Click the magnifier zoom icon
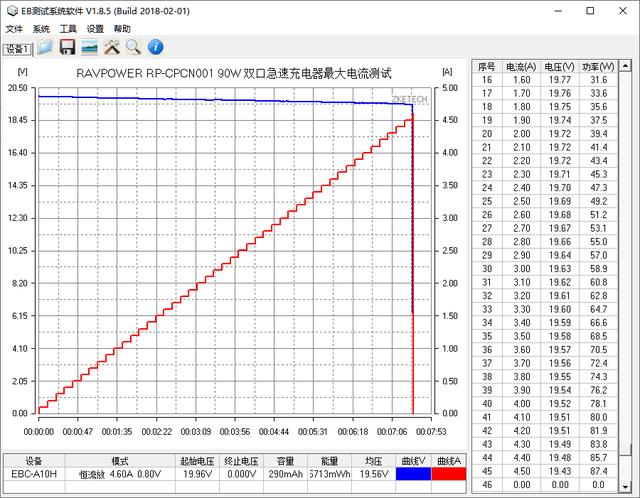This screenshot has height=498, width=640. (x=133, y=47)
